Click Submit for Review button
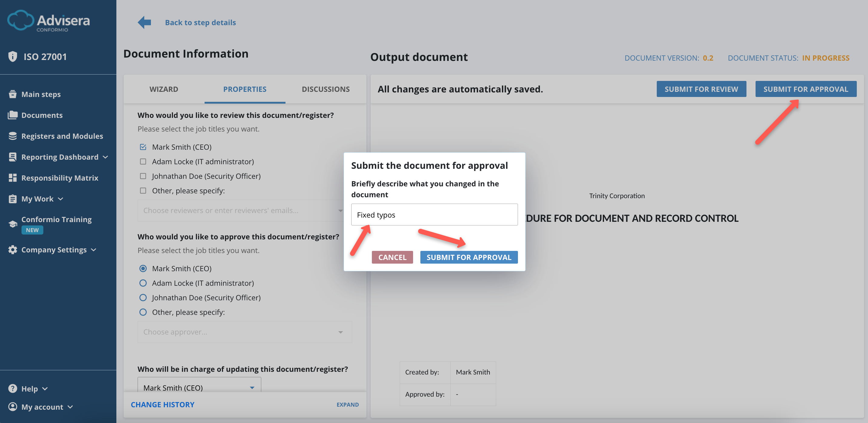The width and height of the screenshot is (868, 423). 701,89
